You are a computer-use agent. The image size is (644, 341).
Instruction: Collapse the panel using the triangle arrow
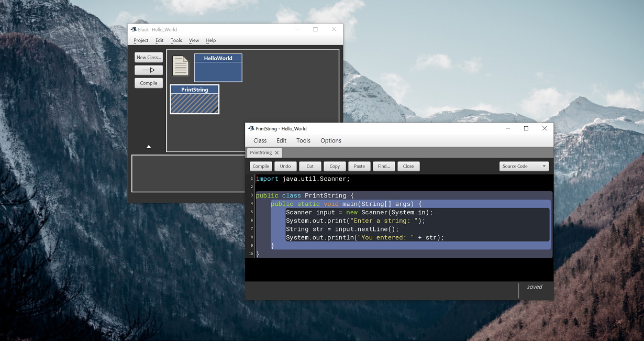tap(149, 146)
